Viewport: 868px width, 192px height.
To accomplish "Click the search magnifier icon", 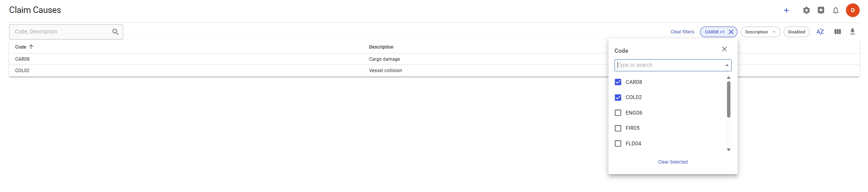I will [x=116, y=32].
